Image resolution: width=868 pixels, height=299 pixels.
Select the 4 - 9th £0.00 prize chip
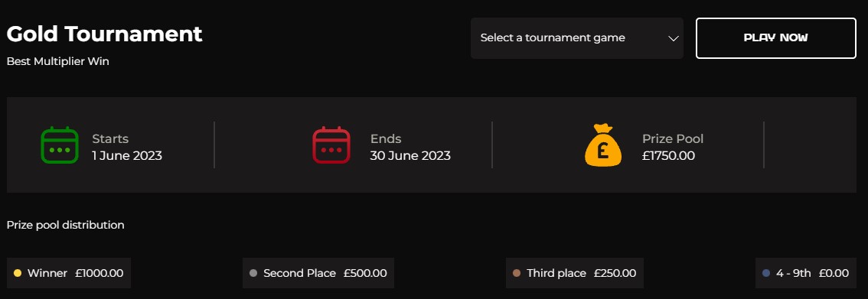805,273
